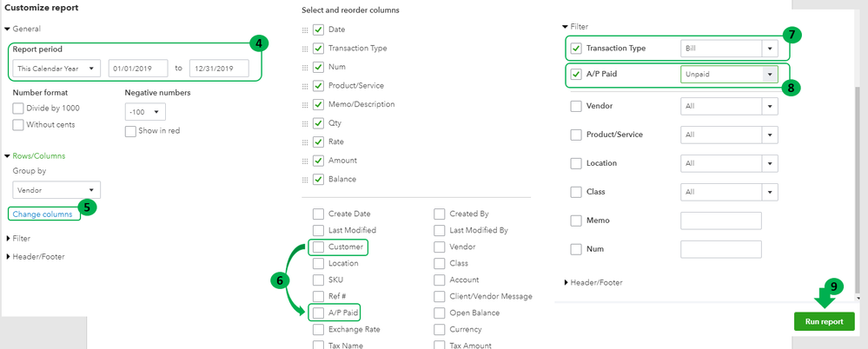The height and width of the screenshot is (349, 868).
Task: Open the This Calendar Year period dropdown
Action: click(57, 68)
